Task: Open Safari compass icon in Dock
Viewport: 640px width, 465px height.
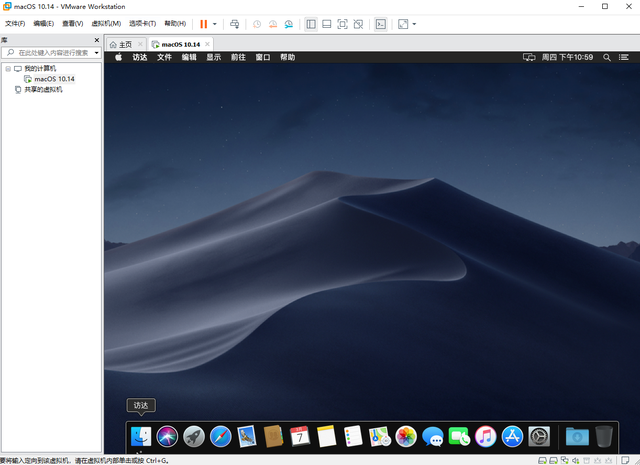Action: pos(220,436)
